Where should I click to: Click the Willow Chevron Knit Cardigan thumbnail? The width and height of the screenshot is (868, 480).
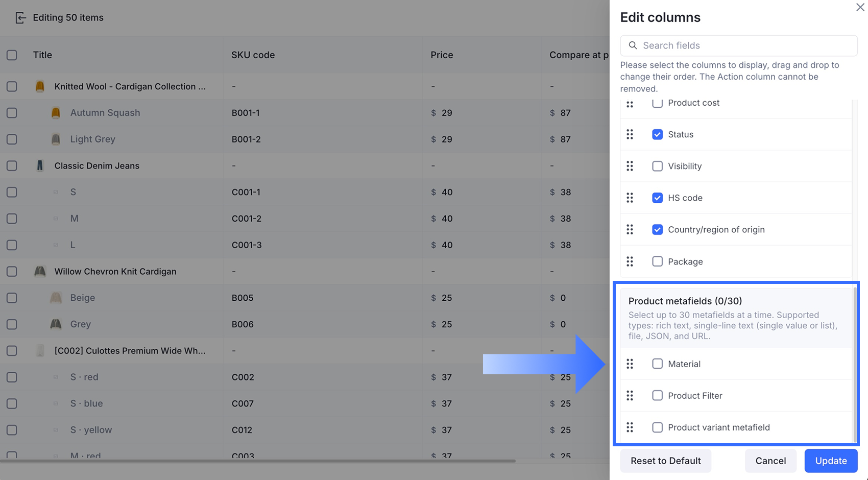[40, 271]
